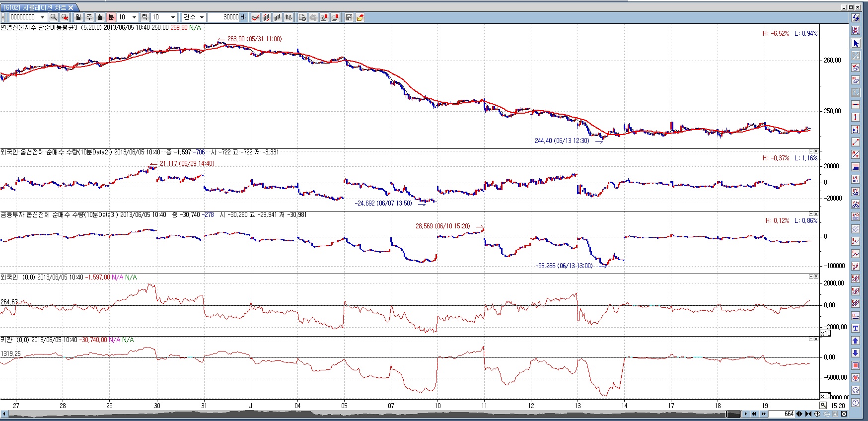Select the 일 (daily) period toggle
Screen dimensions: 868x421
pyautogui.click(x=78, y=17)
